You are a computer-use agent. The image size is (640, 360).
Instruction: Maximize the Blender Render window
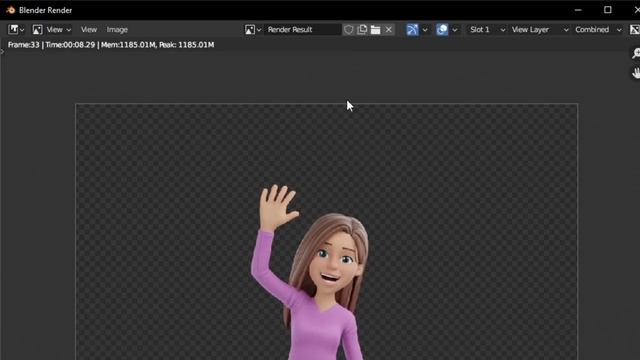pyautogui.click(x=608, y=10)
